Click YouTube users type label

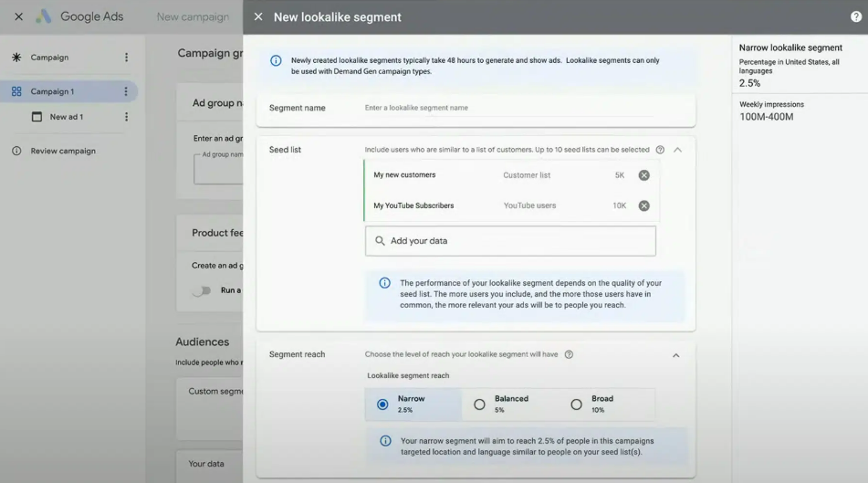(x=529, y=205)
